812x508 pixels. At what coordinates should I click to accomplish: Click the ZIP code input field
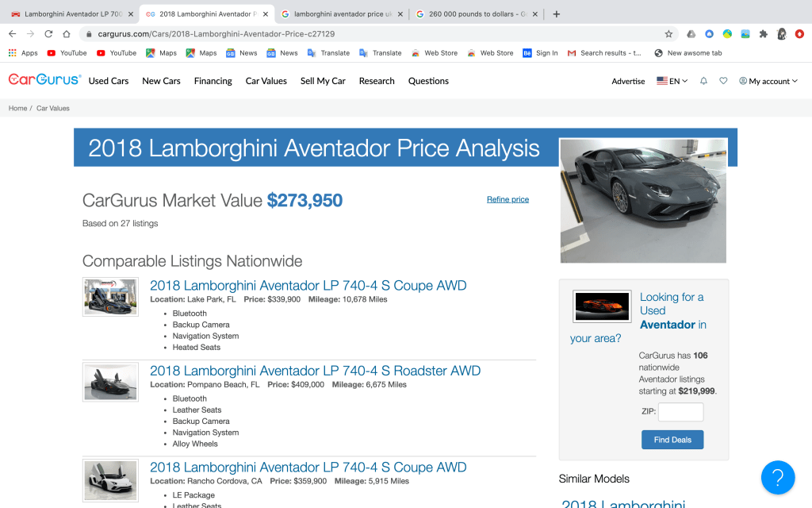tap(680, 412)
